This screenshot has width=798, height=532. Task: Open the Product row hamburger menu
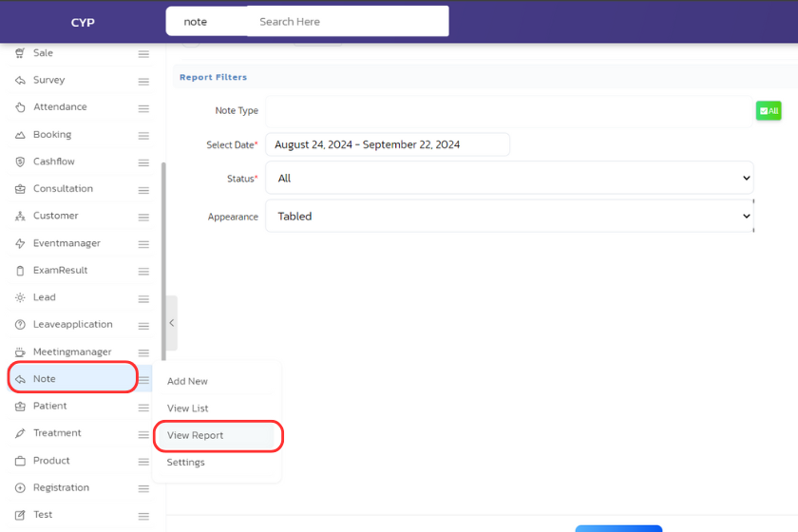[x=143, y=462]
